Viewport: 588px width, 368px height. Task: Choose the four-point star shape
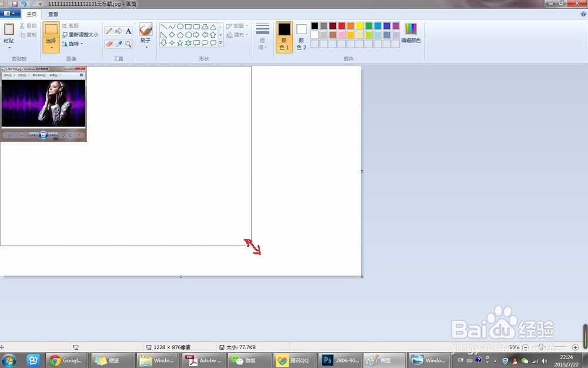(x=172, y=43)
